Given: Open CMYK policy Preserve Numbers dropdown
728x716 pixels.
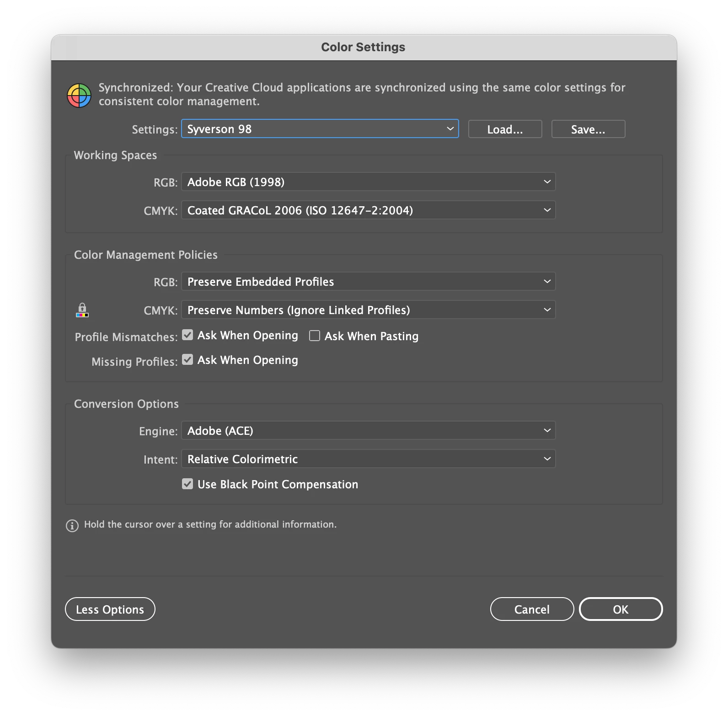Looking at the screenshot, I should coord(369,310).
